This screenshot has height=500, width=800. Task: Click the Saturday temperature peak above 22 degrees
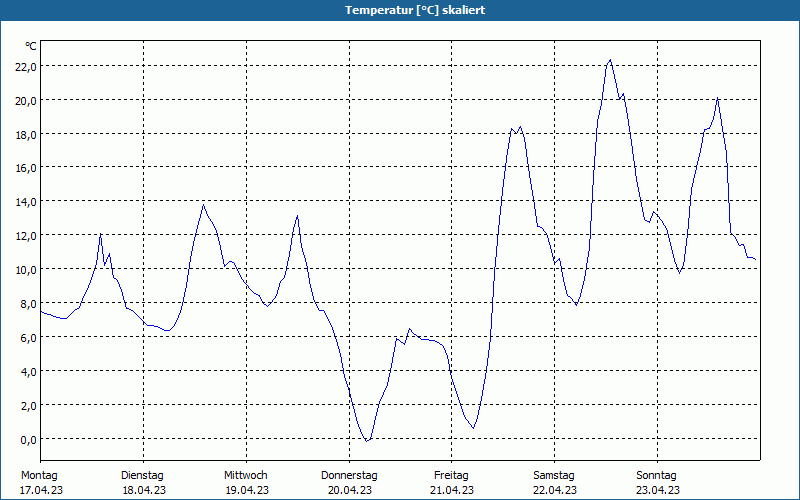610,60
